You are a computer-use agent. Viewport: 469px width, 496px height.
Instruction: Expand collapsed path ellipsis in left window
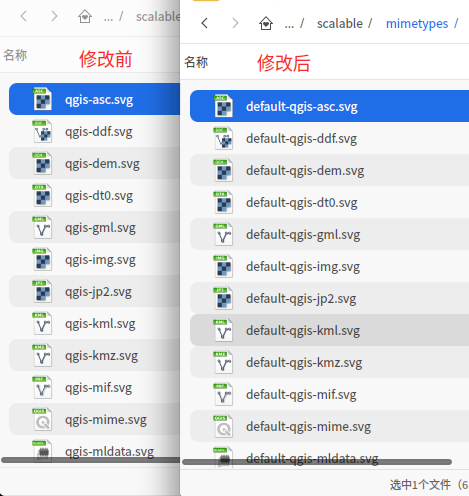(108, 18)
